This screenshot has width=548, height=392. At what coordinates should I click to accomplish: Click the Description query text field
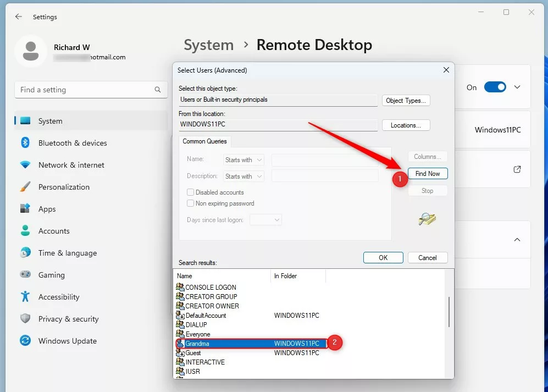pyautogui.click(x=325, y=176)
